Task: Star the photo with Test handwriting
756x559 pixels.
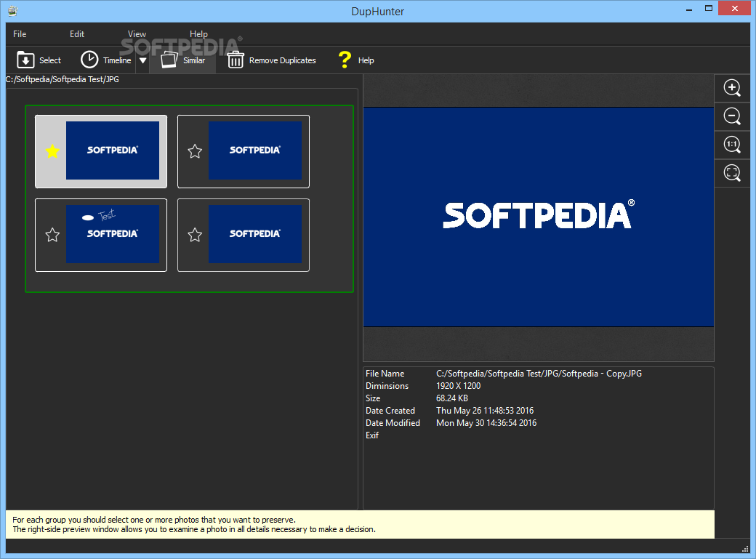Action: 52,235
